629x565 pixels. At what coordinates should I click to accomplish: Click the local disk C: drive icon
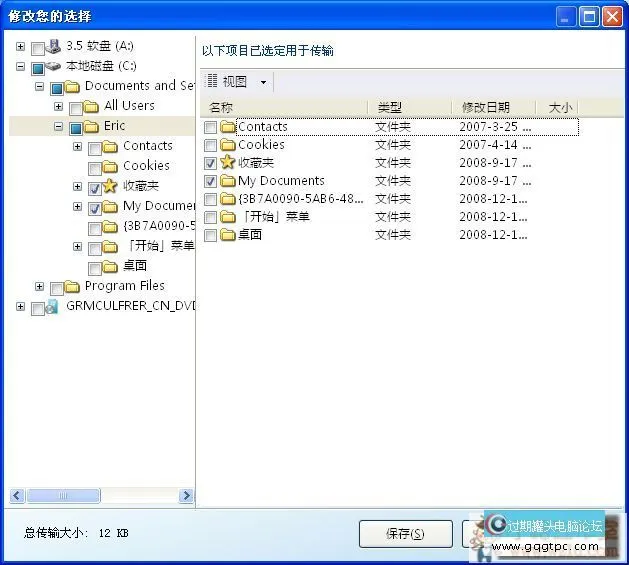(x=53, y=66)
